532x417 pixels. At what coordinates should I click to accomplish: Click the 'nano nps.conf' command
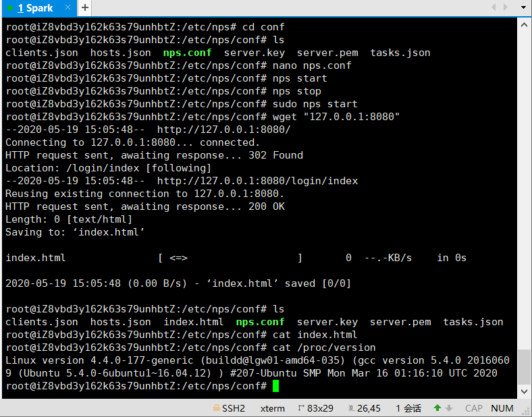[x=312, y=65]
